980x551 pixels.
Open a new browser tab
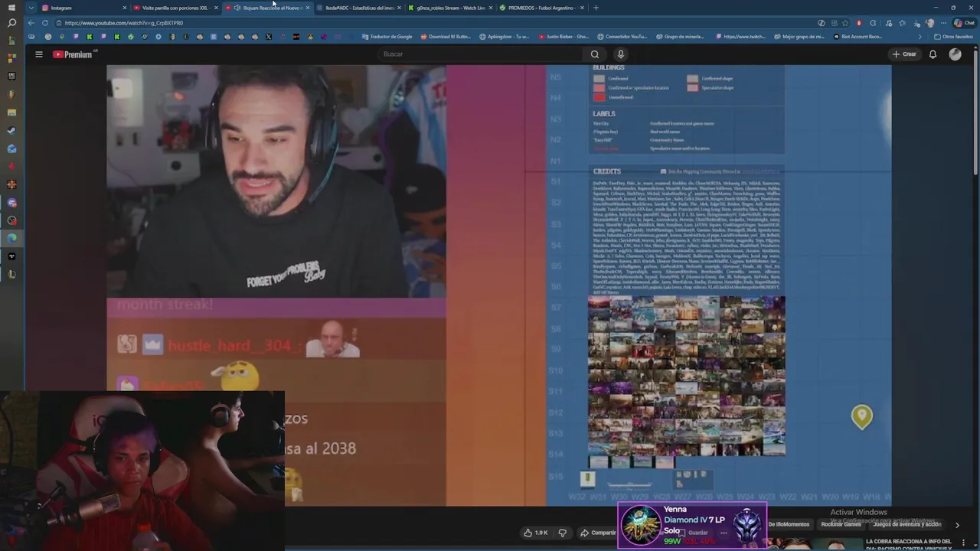coord(596,8)
